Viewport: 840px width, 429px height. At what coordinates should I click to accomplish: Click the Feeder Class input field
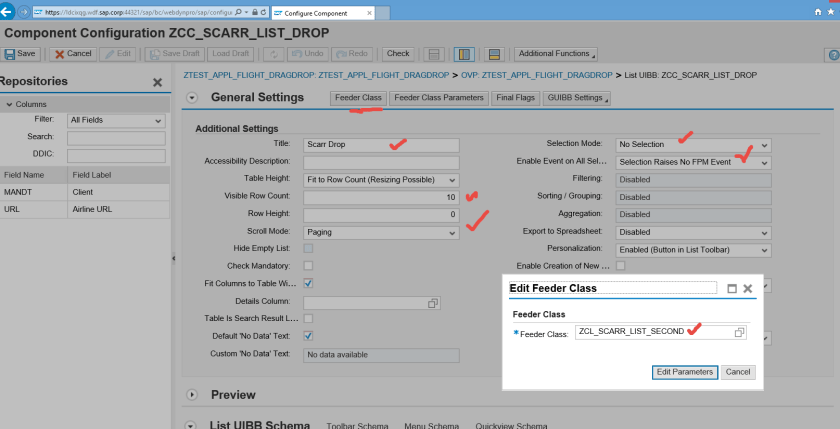point(661,333)
